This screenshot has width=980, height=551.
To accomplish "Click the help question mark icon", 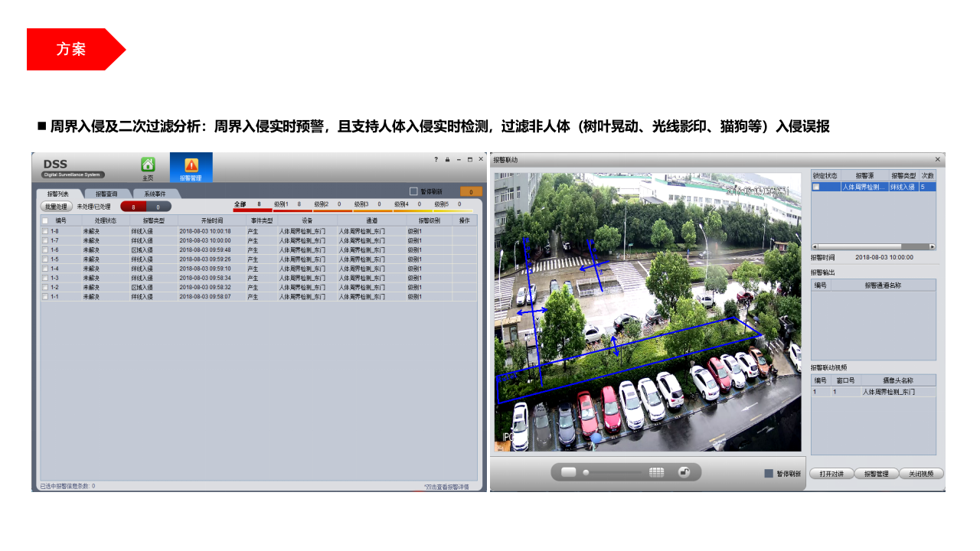I will (x=436, y=159).
